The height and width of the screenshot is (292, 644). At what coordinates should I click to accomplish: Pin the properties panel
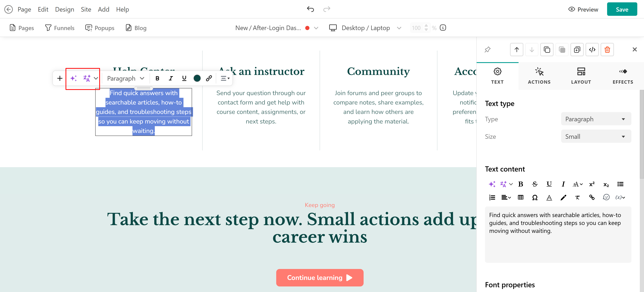488,50
